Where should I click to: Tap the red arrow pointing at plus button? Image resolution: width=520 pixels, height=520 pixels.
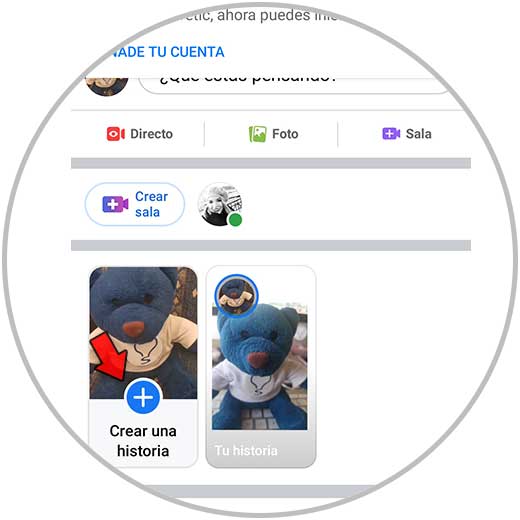109,356
